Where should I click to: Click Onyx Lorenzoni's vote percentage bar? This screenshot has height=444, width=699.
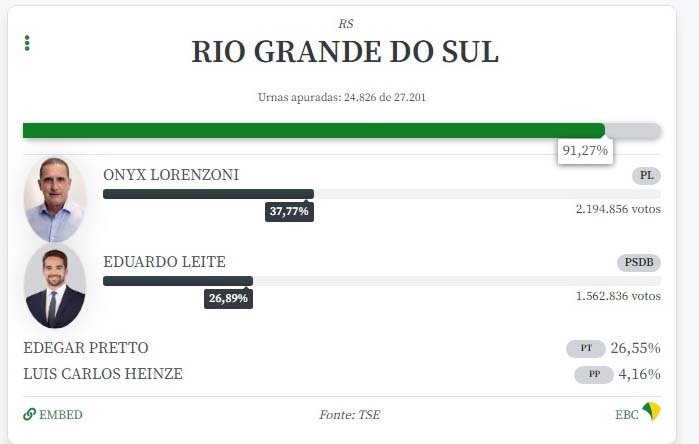pyautogui.click(x=208, y=194)
